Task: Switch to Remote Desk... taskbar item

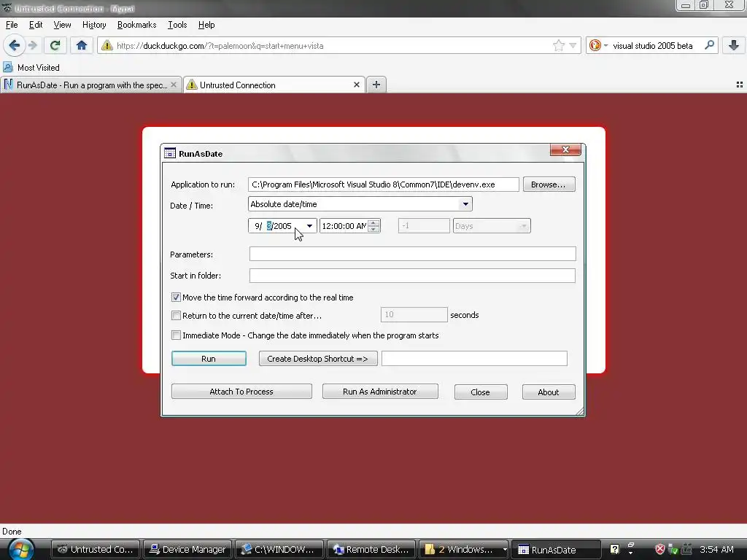Action: pyautogui.click(x=371, y=550)
